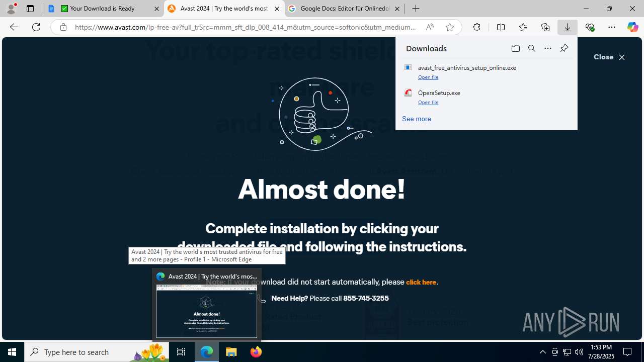
Task: Open Read aloud in address bar
Action: click(430, 27)
